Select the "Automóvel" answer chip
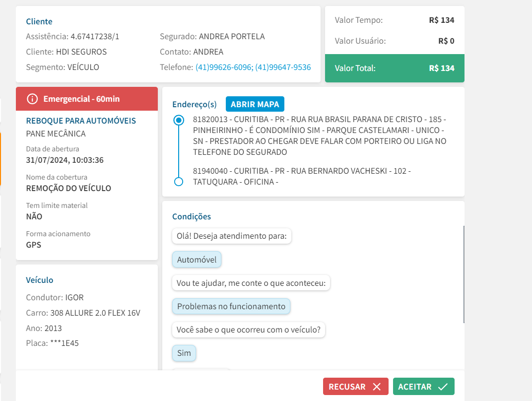Viewport: 532px width, 401px height. tap(197, 260)
